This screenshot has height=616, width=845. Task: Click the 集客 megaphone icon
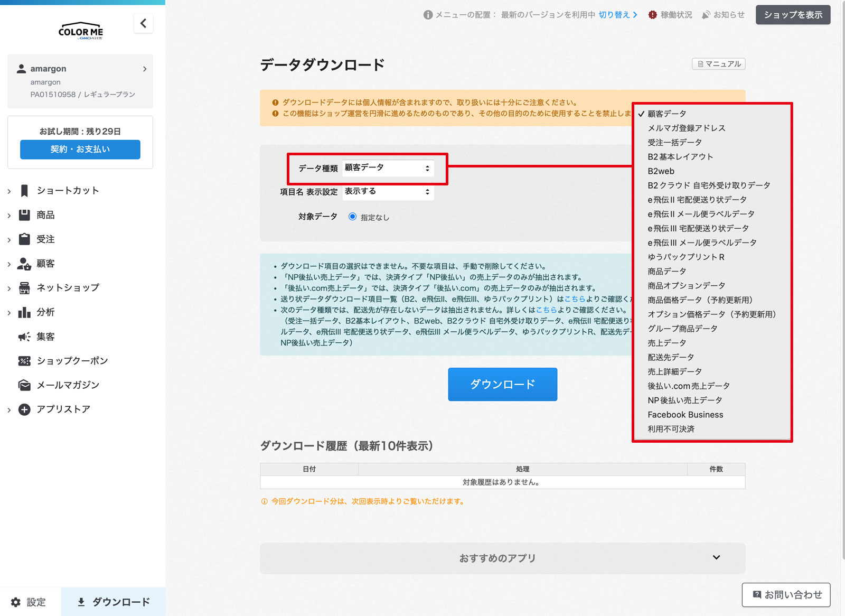click(24, 337)
